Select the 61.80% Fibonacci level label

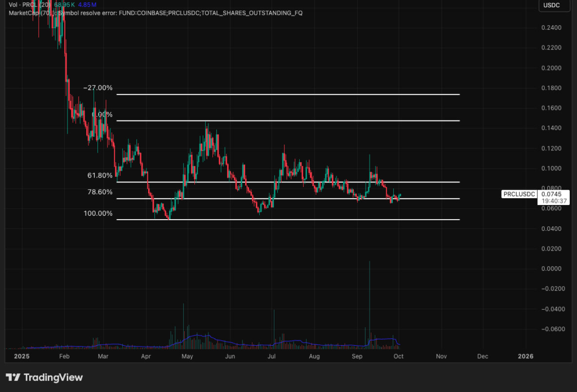click(100, 175)
